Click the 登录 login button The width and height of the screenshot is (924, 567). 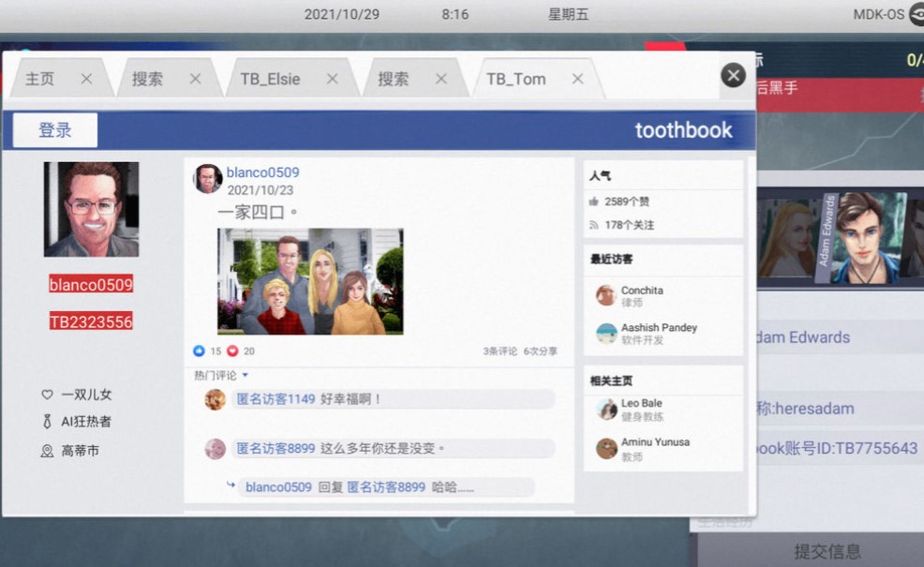pyautogui.click(x=55, y=130)
